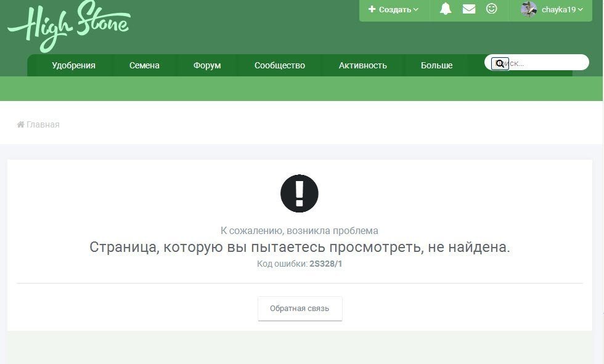
Task: Expand the Больше navigation menu
Action: click(x=436, y=65)
